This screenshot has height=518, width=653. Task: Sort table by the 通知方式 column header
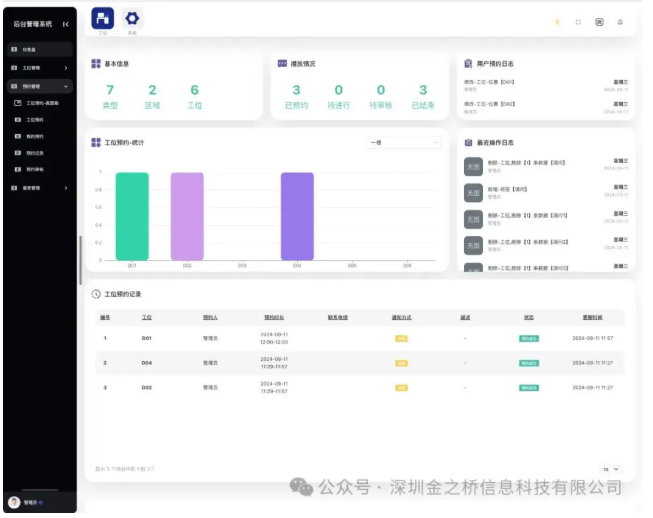(x=401, y=318)
